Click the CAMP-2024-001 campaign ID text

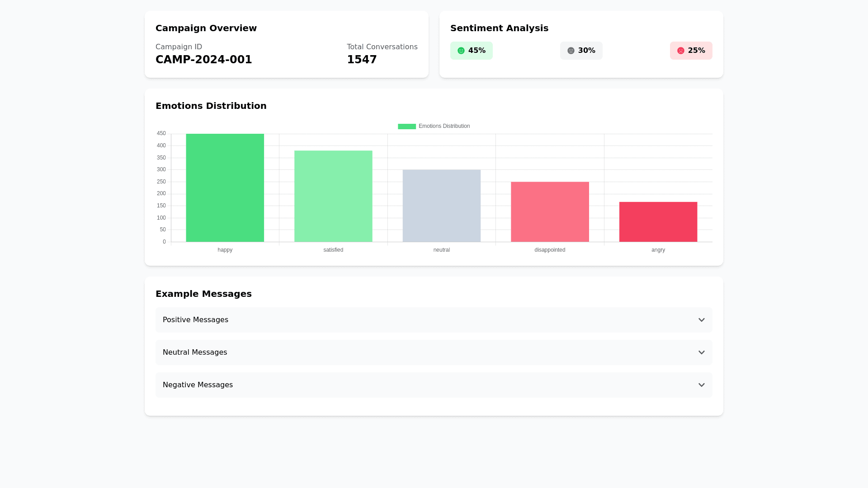tap(203, 60)
